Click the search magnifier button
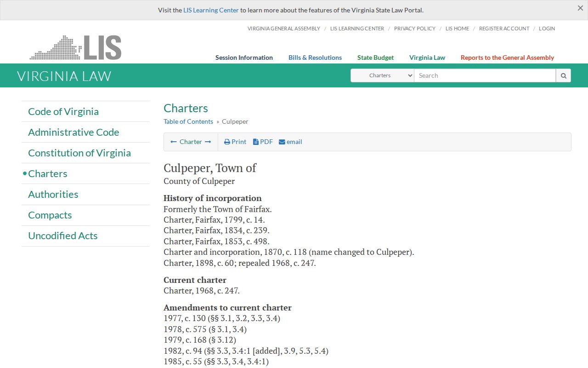Viewport: 588px width, 368px height. coord(563,75)
